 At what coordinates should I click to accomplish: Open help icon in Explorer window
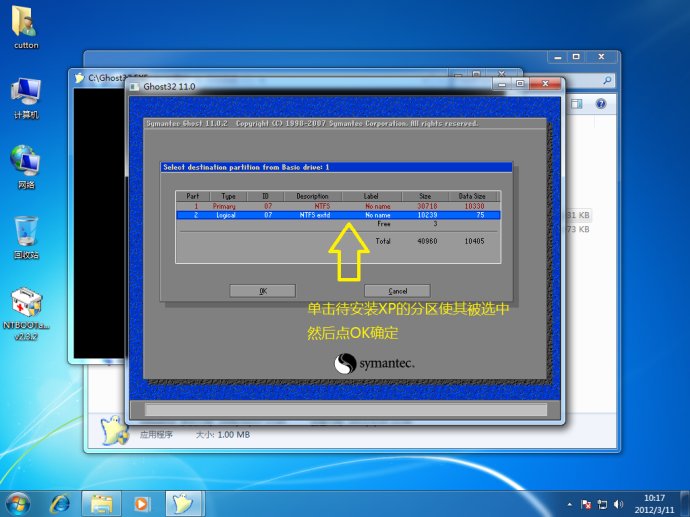[601, 103]
